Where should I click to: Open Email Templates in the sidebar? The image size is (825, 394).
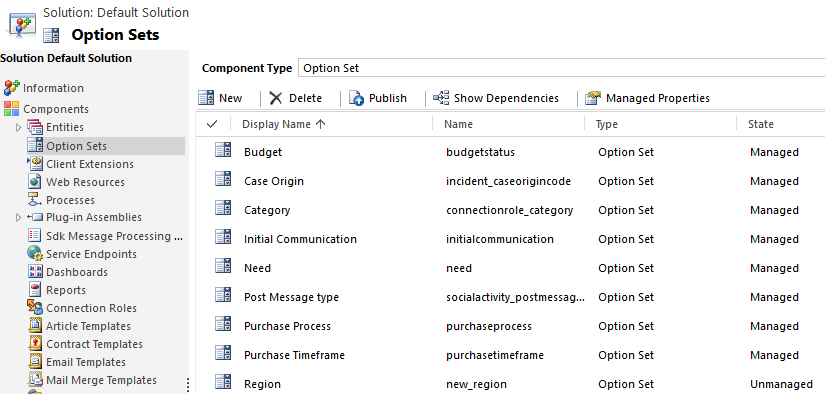[86, 362]
